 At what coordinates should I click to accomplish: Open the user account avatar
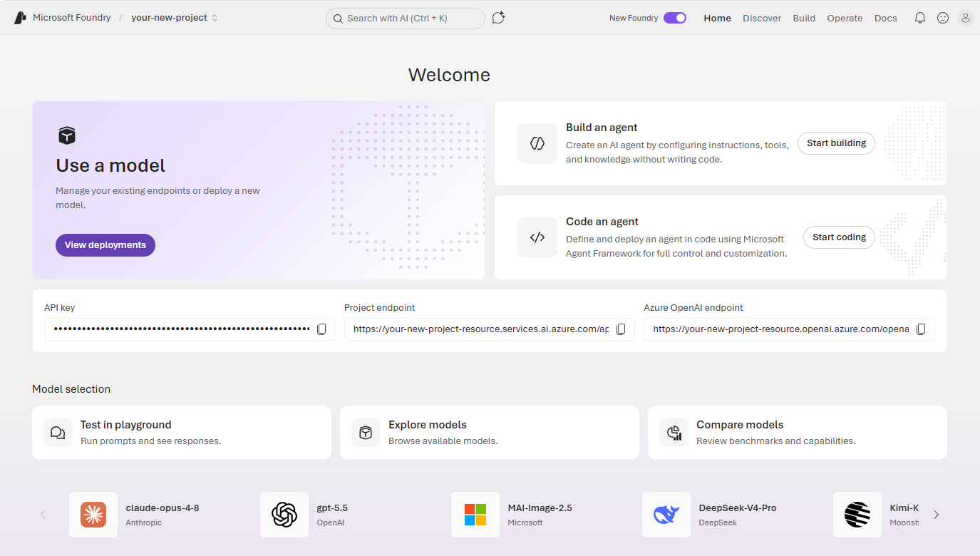click(966, 18)
